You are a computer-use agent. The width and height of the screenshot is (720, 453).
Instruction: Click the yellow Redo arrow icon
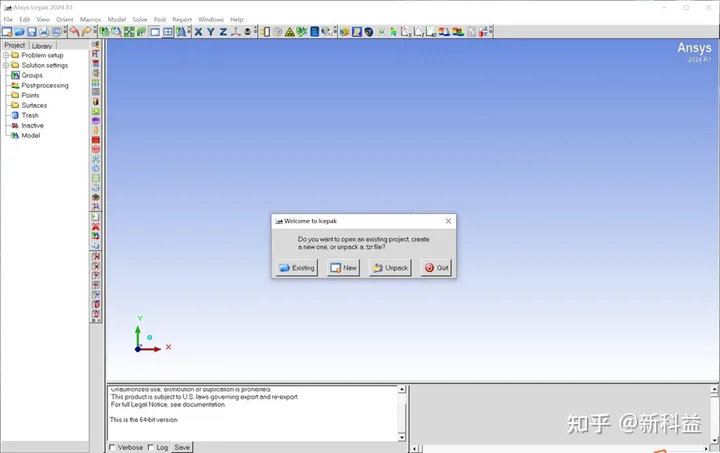(x=87, y=32)
